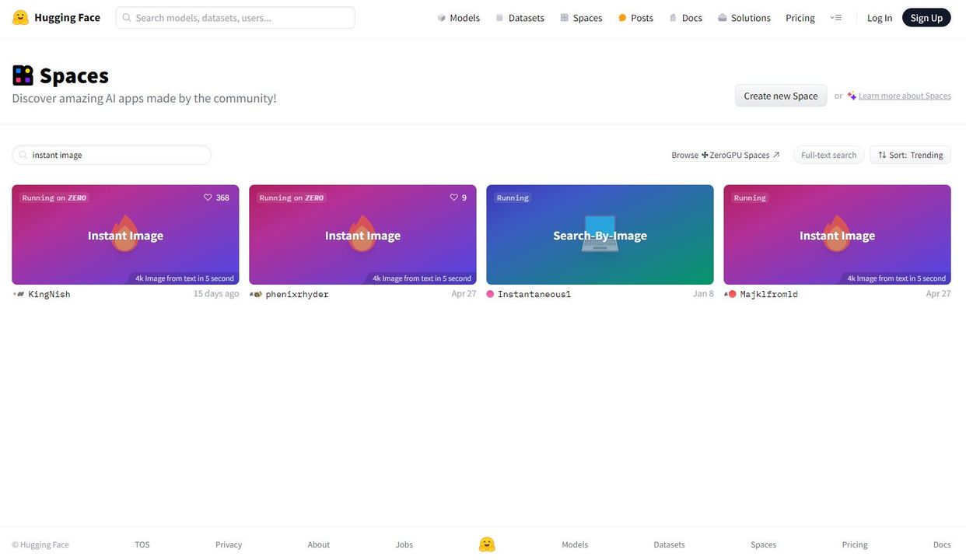Screen dimensions: 966x560
Task: Open the Models nav item
Action: click(x=458, y=18)
